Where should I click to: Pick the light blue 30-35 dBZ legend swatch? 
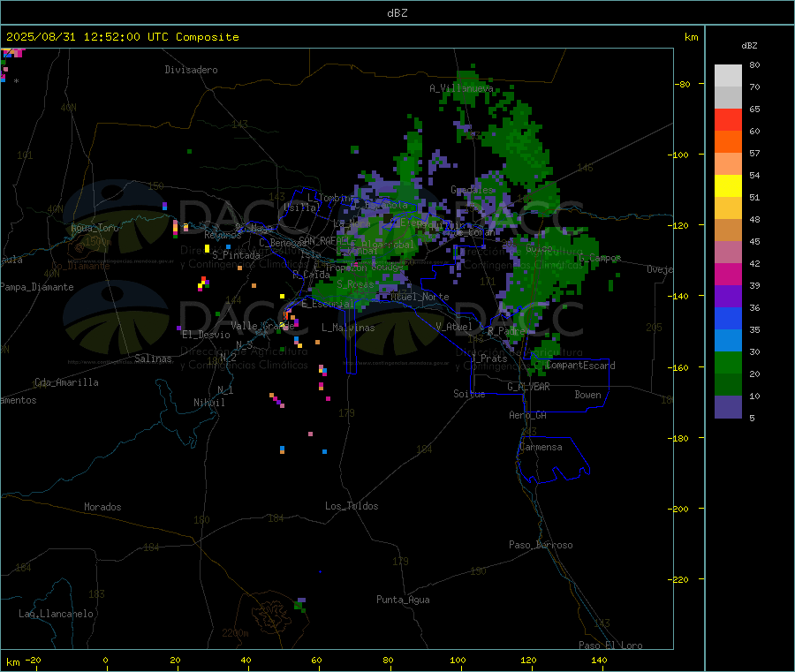tap(728, 341)
